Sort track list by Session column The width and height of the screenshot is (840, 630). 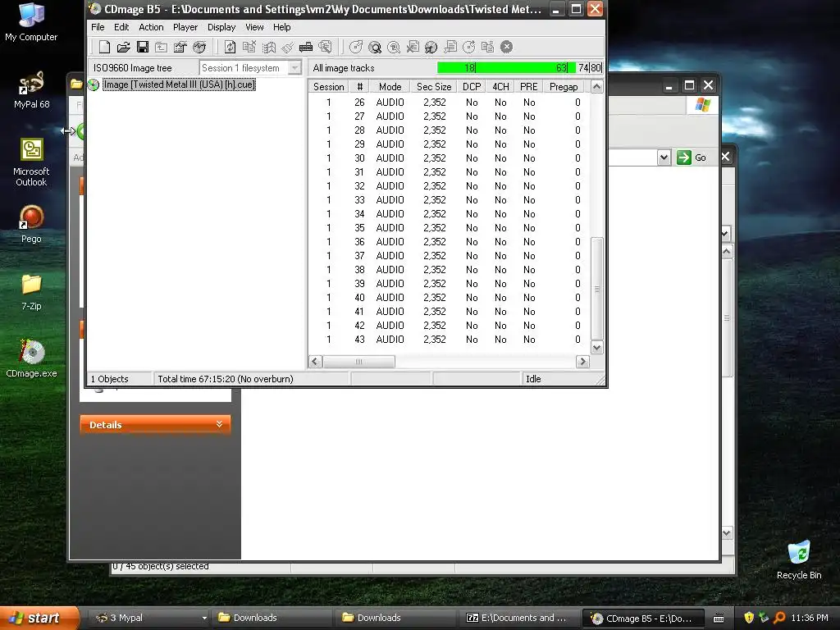pyautogui.click(x=328, y=87)
